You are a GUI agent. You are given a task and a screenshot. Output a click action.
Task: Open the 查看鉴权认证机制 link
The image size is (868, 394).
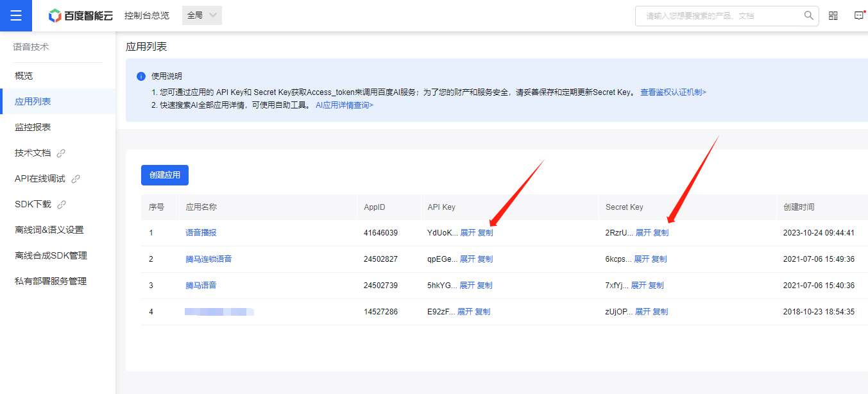pyautogui.click(x=673, y=92)
